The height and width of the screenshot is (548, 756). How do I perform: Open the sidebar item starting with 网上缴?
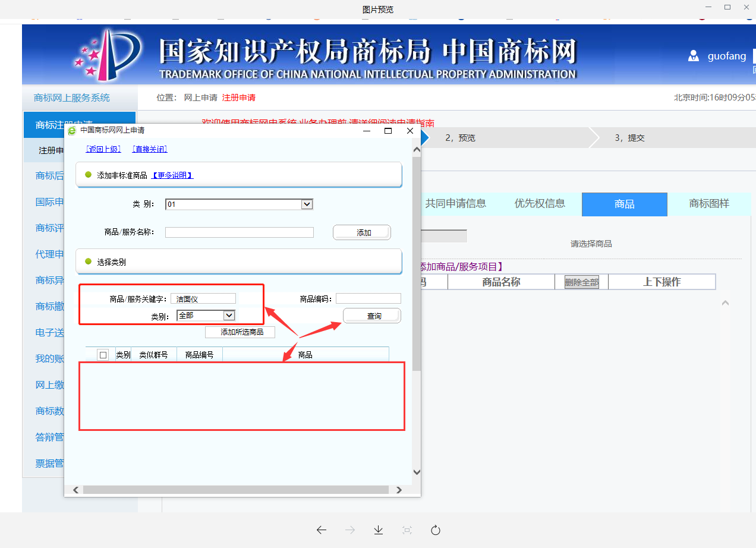[50, 385]
